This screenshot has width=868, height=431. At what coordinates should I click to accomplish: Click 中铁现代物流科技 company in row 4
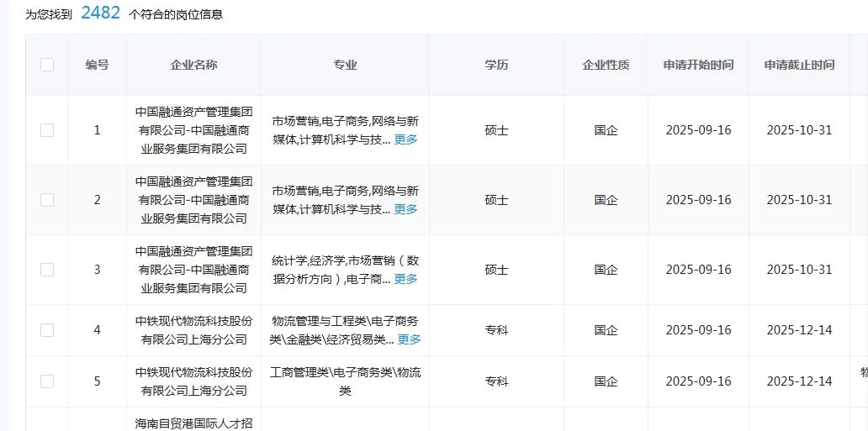point(193,330)
